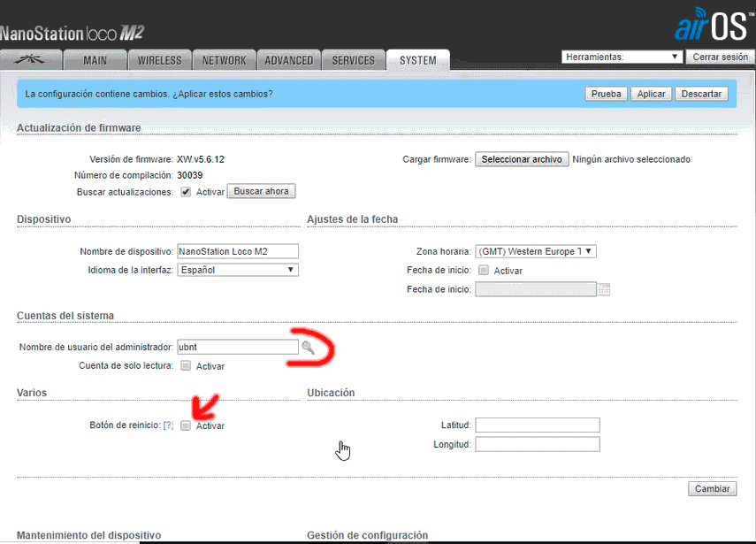Open the start date calendar icon

(603, 289)
